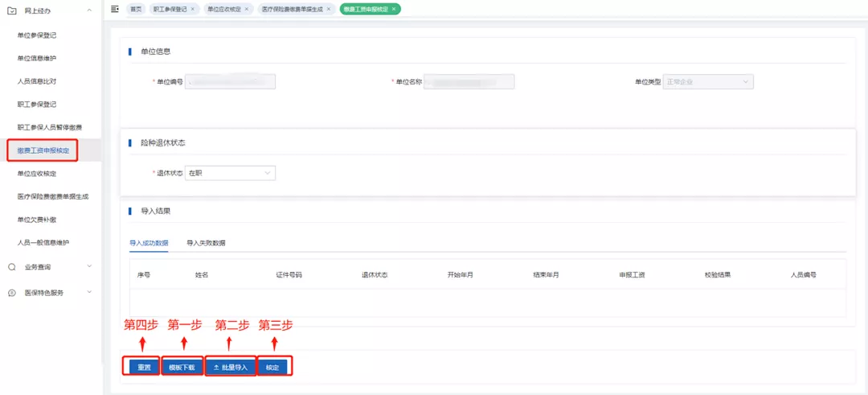Close the active 缴费工资申报核定 tab
This screenshot has width=868, height=395.
394,9
